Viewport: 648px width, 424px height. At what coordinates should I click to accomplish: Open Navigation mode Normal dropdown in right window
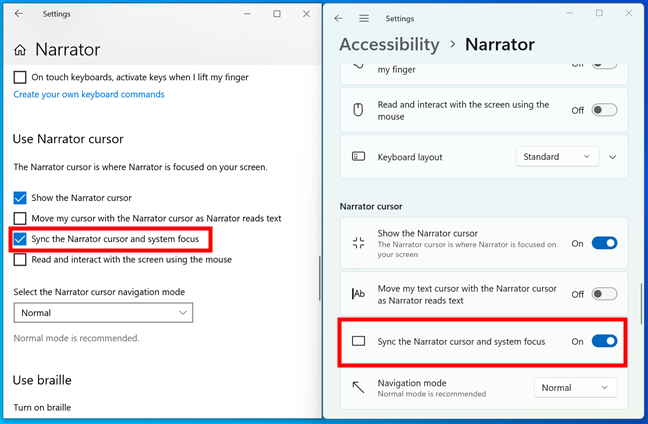pyautogui.click(x=575, y=388)
